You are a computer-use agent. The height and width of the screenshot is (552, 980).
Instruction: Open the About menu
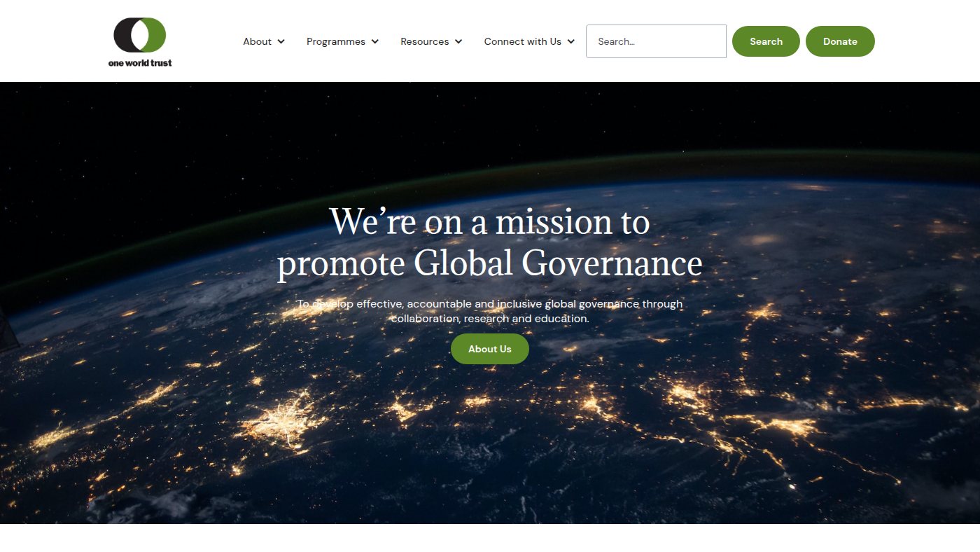(x=257, y=41)
